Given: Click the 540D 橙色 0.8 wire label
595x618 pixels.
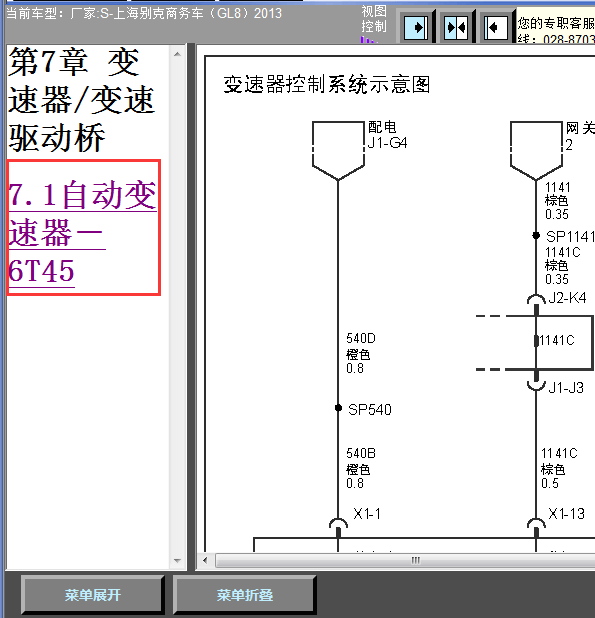Looking at the screenshot, I should click(361, 353).
